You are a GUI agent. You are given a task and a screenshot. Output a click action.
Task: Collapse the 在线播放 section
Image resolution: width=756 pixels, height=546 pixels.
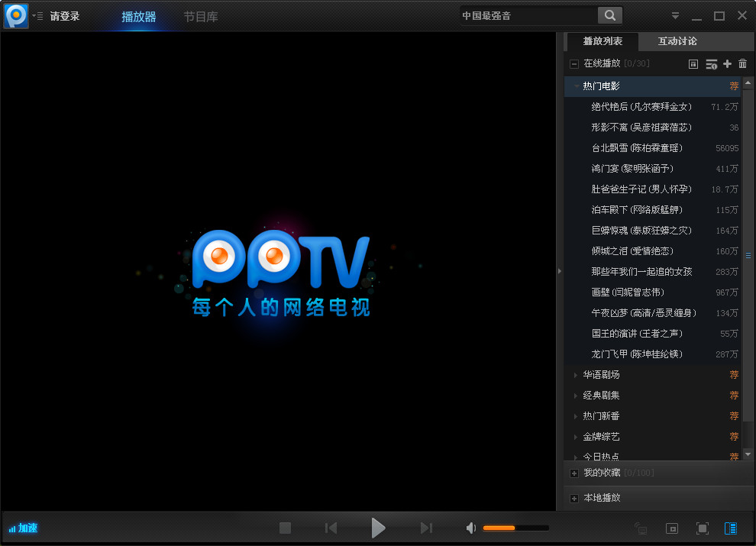[573, 63]
